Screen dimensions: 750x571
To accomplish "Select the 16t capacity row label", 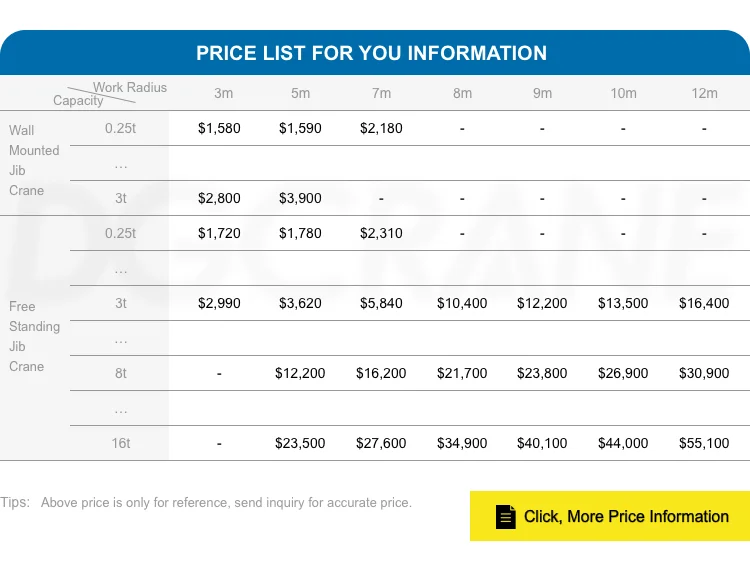I will [121, 443].
